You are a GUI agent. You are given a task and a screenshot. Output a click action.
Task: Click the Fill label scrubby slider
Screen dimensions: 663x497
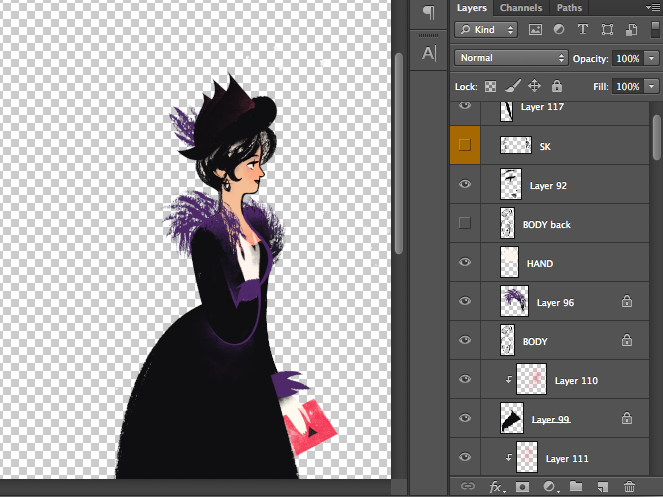600,87
